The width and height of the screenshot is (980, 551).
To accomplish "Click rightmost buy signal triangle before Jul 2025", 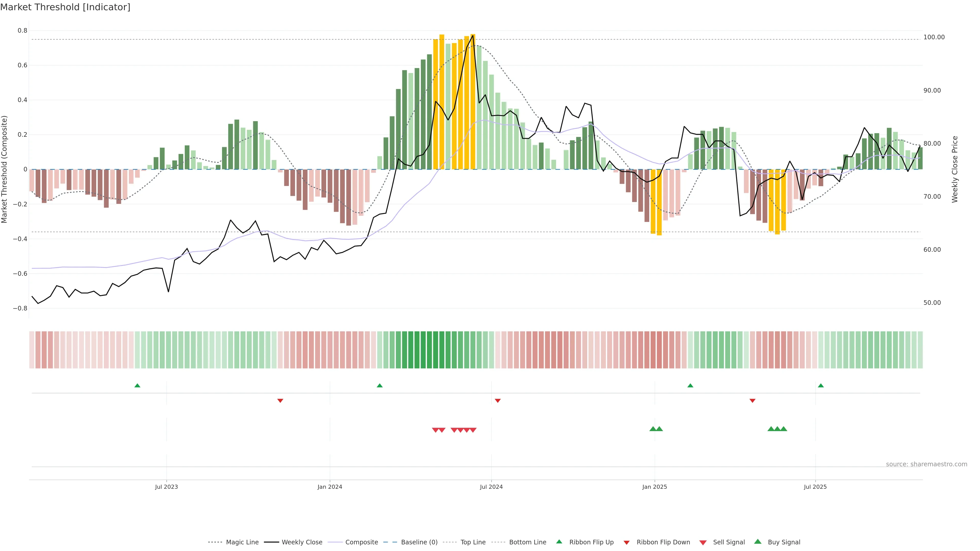I will (x=783, y=429).
